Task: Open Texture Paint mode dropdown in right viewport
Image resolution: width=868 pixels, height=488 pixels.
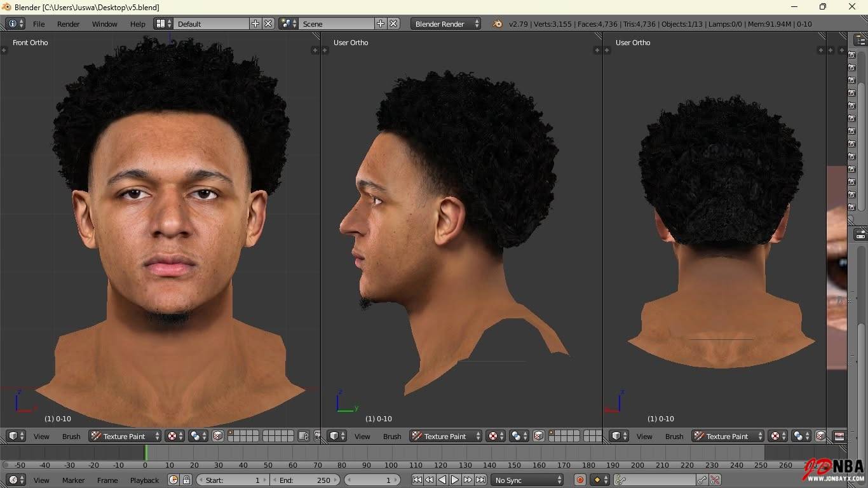Action: [728, 436]
